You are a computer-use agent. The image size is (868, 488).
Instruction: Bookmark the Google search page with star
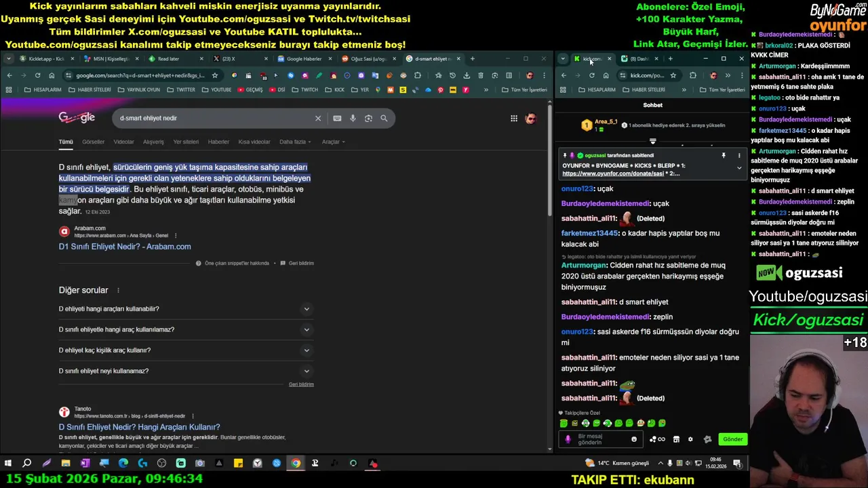215,75
